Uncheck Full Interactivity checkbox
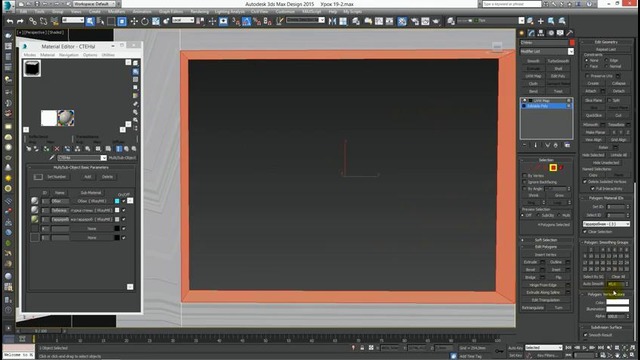 pyautogui.click(x=593, y=189)
